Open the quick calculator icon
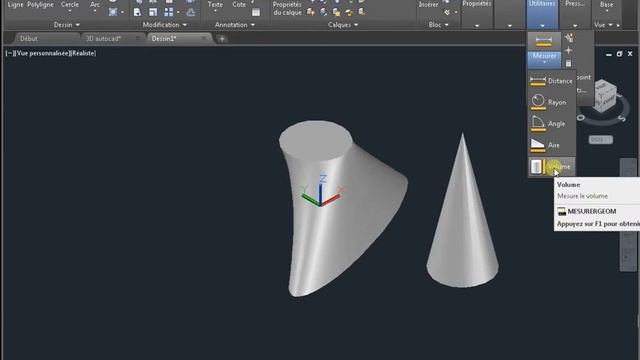The width and height of the screenshot is (640, 360). pos(569,63)
